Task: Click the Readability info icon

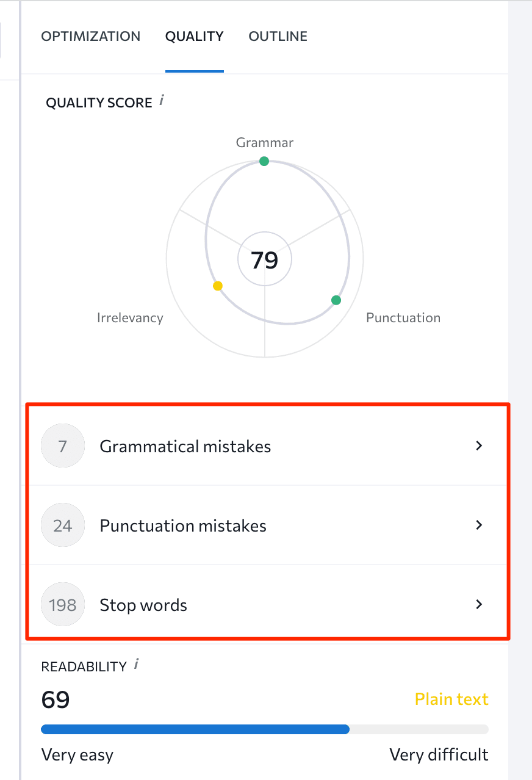Action: tap(137, 664)
